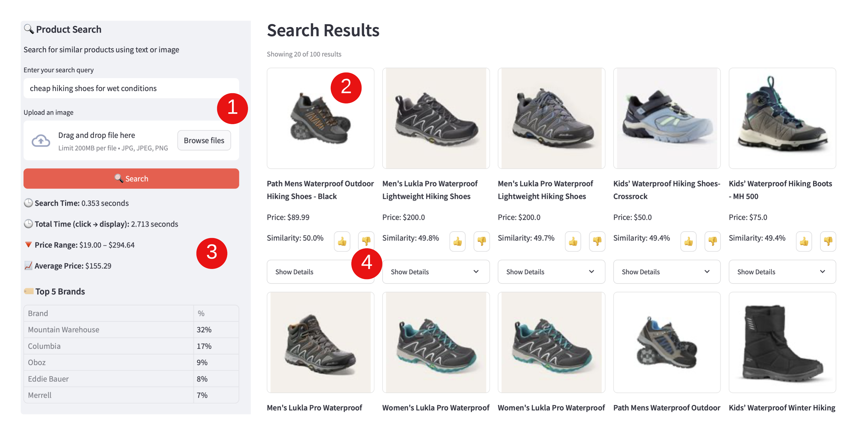Like the $200 Lukla Pro 49.8% result
This screenshot has width=868, height=435.
click(458, 241)
